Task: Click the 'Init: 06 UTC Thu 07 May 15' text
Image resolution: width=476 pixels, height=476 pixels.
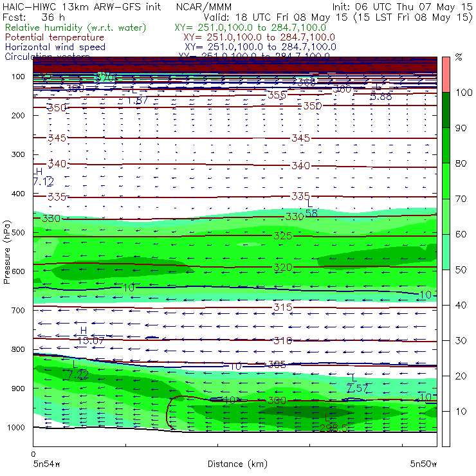Action: (402, 7)
